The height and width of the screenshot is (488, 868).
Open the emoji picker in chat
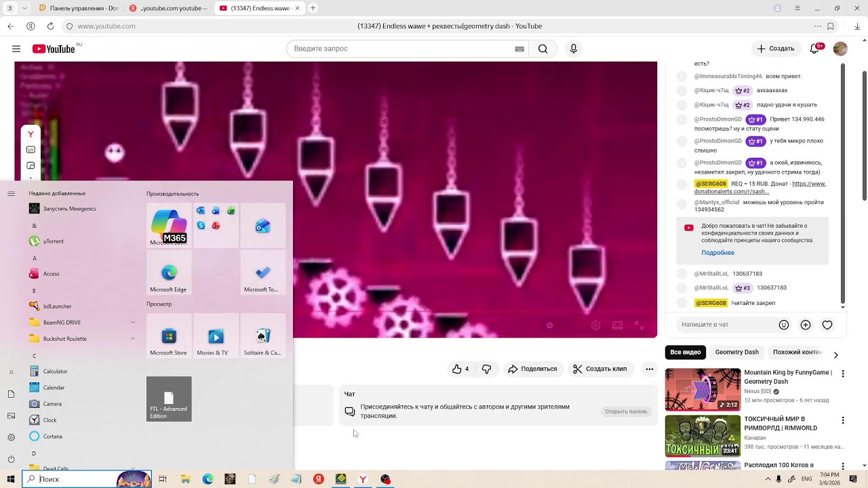[784, 325]
